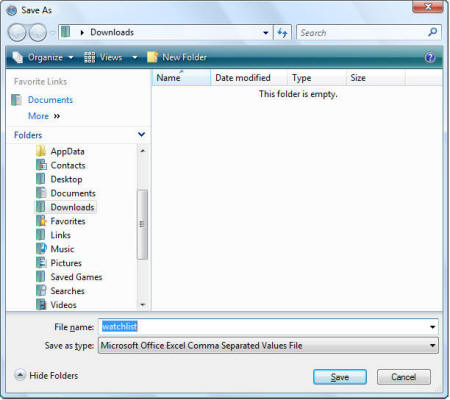Click the folder tree scrollbar thumb

(142, 224)
